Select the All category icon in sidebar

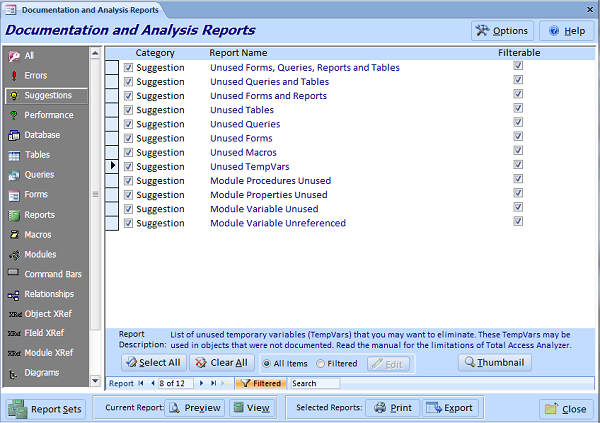coord(14,56)
